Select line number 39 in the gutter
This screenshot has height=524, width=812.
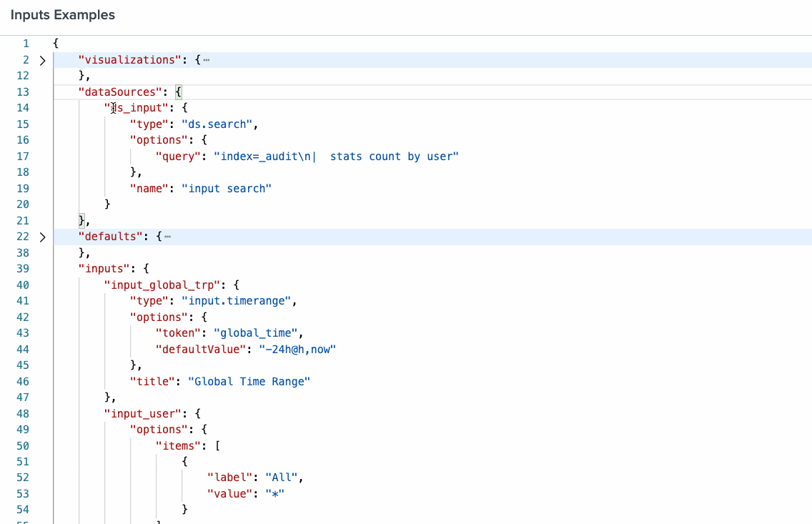(x=22, y=268)
